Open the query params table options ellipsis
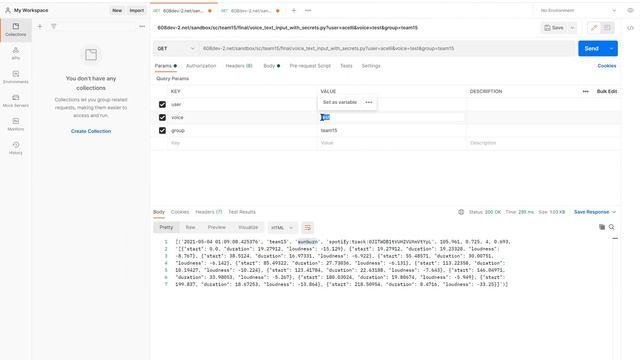This screenshot has height=360, width=640. 586,91
